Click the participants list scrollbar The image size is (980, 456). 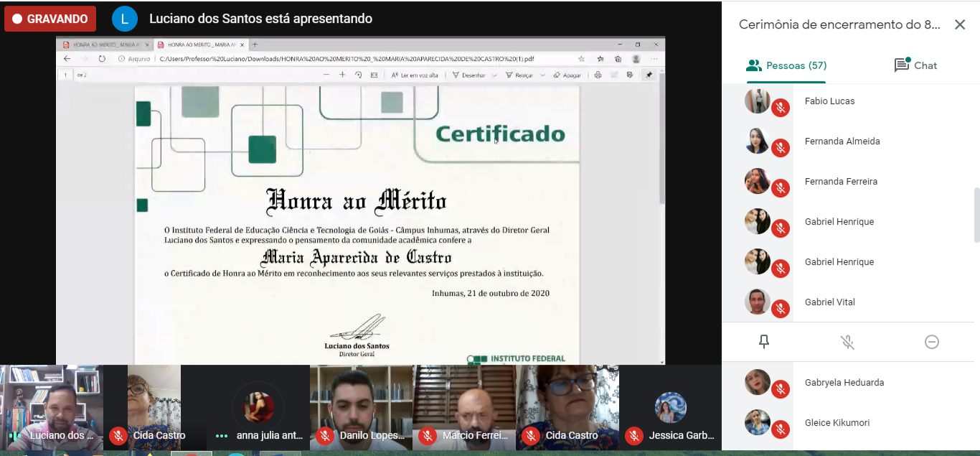pos(976,215)
